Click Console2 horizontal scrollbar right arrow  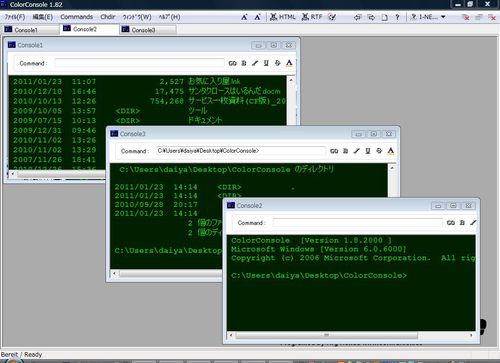point(471,335)
